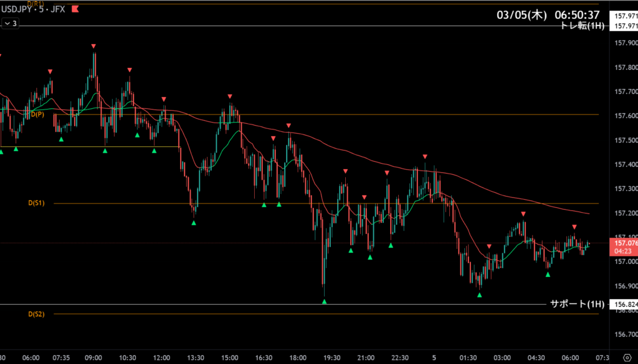638x364 pixels.
Task: Expand the collapsed indicator legend showing 3
Action: tap(11, 24)
